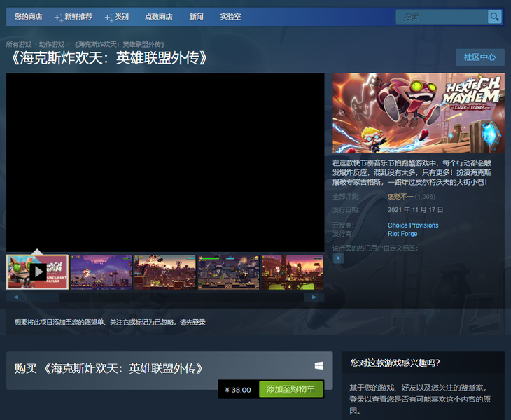Viewport: 511px width, 420px height.
Task: Open 您的商店 menu
Action: tap(29, 17)
